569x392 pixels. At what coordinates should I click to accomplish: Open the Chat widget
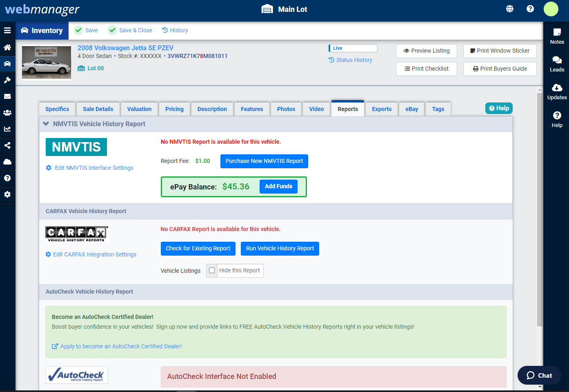539,375
